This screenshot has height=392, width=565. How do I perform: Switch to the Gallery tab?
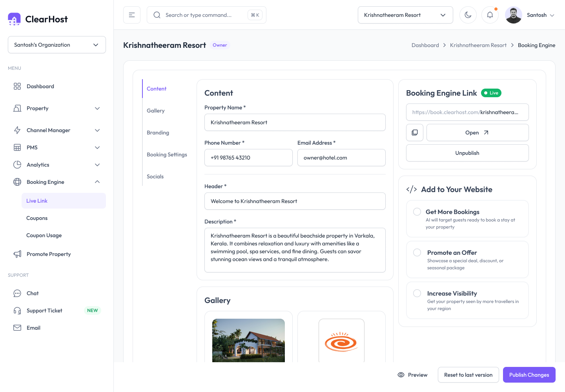[156, 111]
